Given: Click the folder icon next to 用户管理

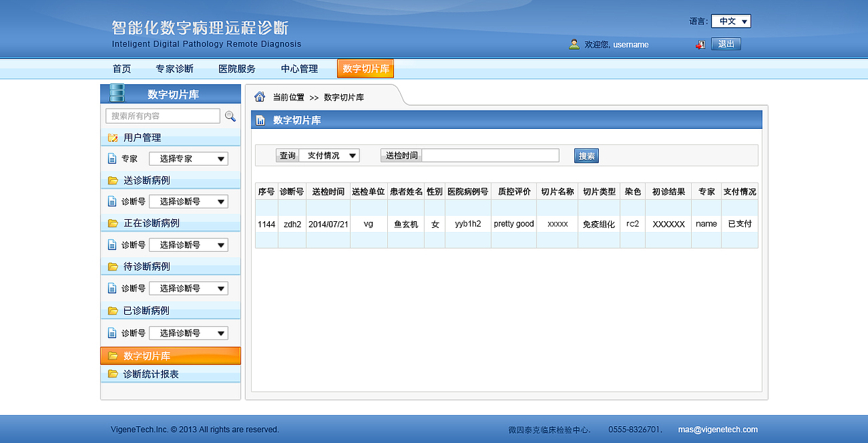Looking at the screenshot, I should (x=113, y=138).
